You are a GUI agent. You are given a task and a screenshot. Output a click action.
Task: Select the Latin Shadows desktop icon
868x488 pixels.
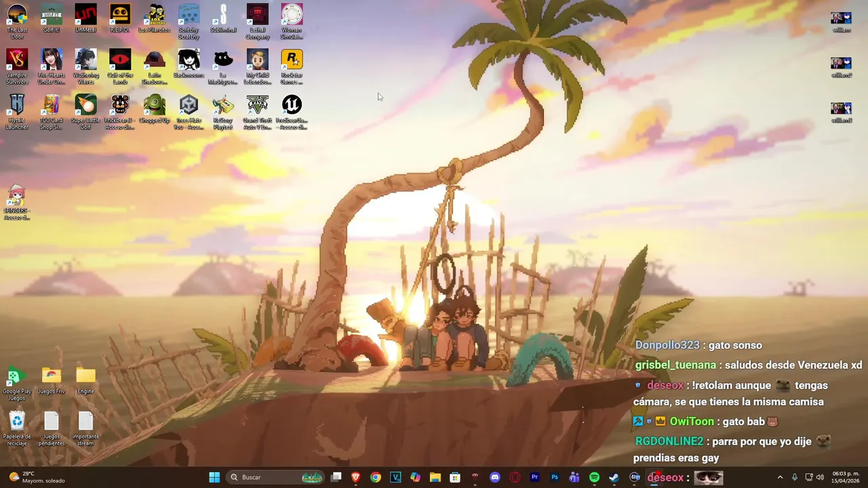coord(154,67)
